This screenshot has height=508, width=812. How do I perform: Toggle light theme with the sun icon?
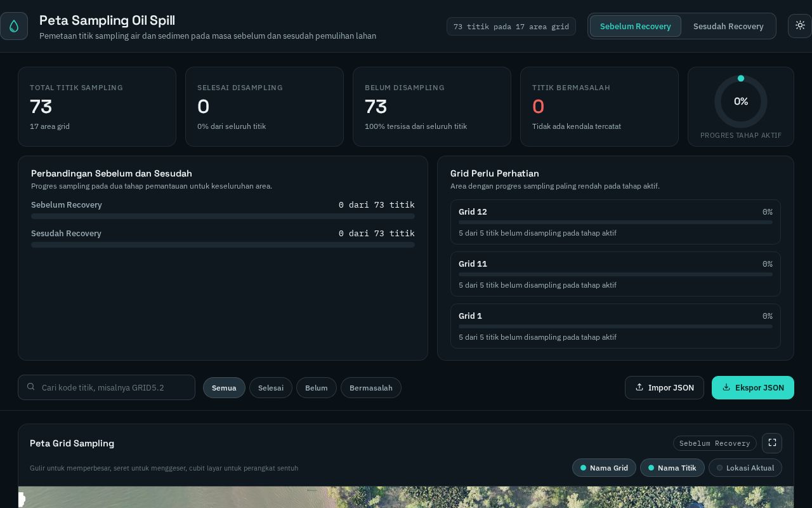click(x=800, y=26)
